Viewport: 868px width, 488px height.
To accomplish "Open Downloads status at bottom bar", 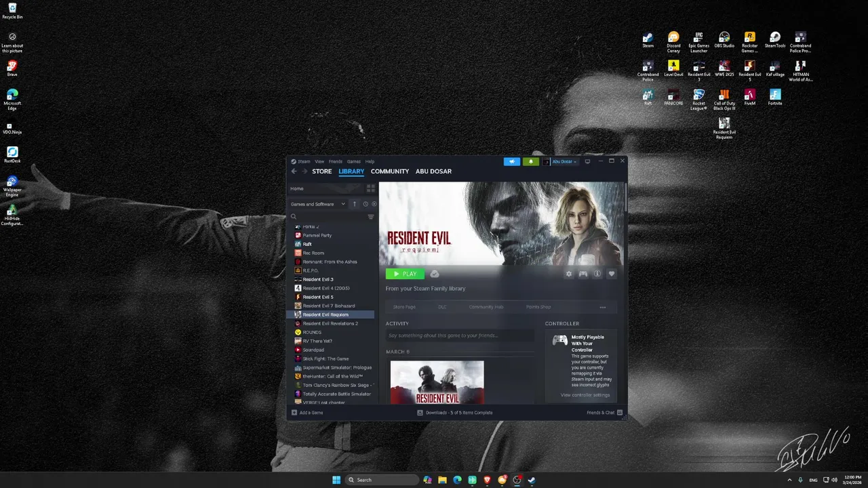I will [455, 412].
